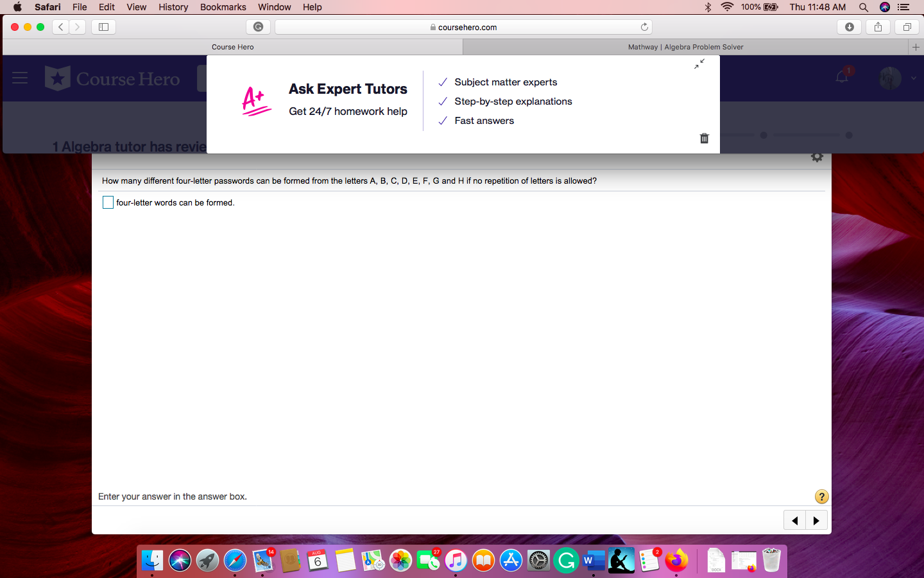924x578 pixels.
Task: Open Grammarly from the Dock
Action: click(x=566, y=561)
